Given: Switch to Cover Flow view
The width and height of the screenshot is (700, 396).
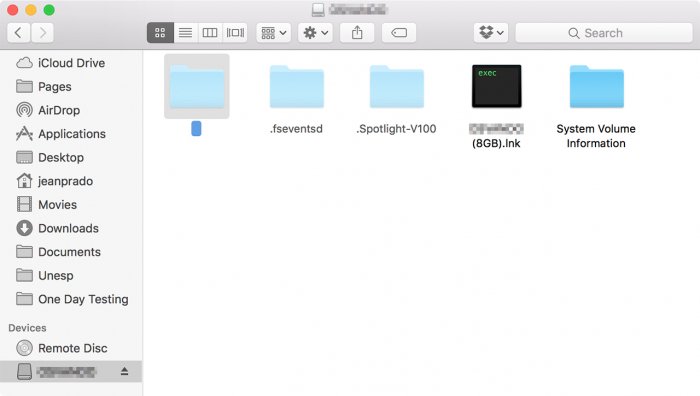Looking at the screenshot, I should 235,33.
